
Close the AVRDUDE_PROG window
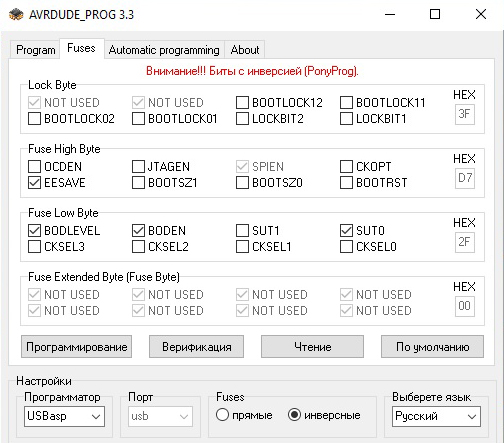point(481,14)
